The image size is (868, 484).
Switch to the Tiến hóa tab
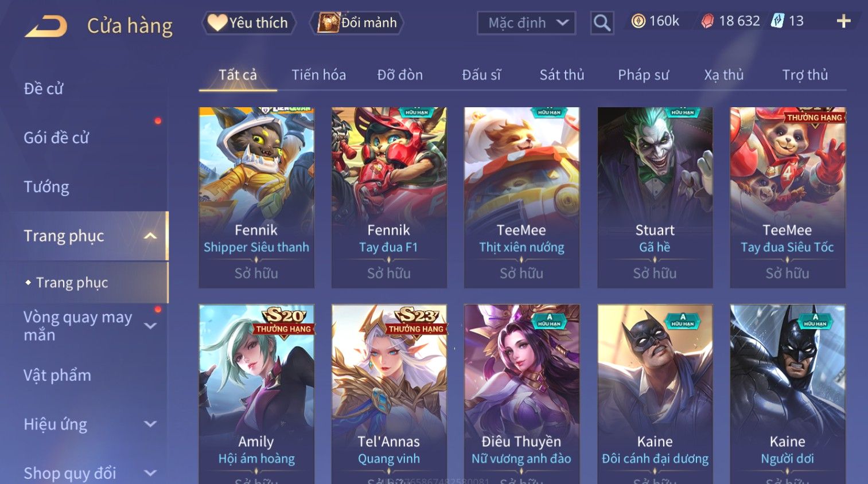pos(318,75)
